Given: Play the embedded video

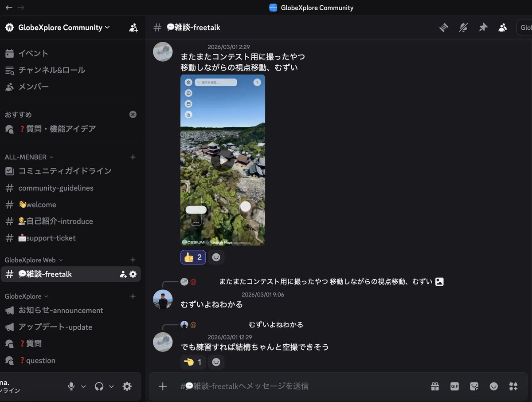Looking at the screenshot, I should coord(223,160).
